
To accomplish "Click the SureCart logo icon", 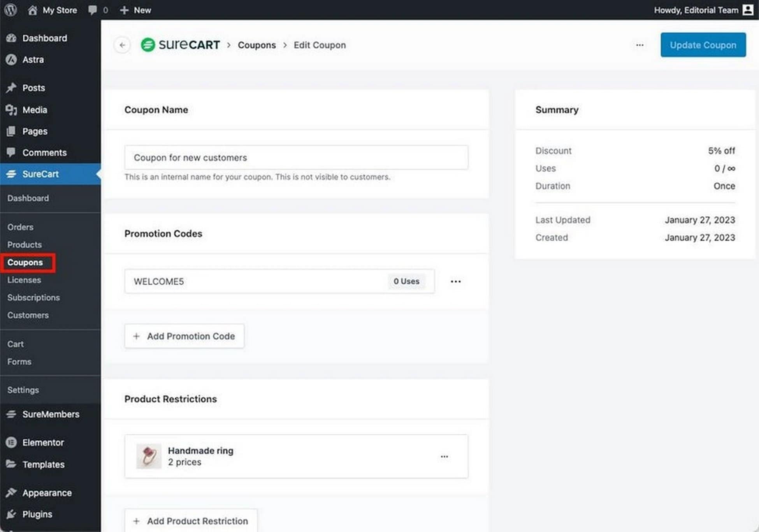I will [x=148, y=45].
